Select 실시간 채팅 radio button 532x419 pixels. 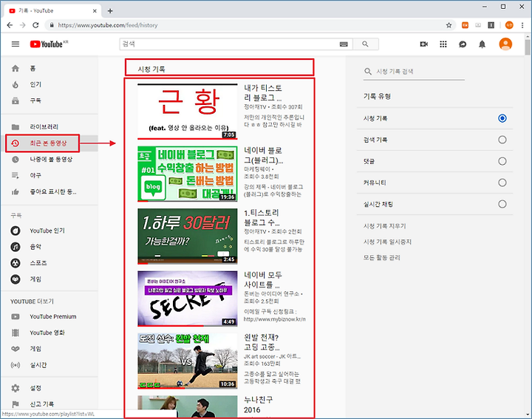(x=502, y=204)
